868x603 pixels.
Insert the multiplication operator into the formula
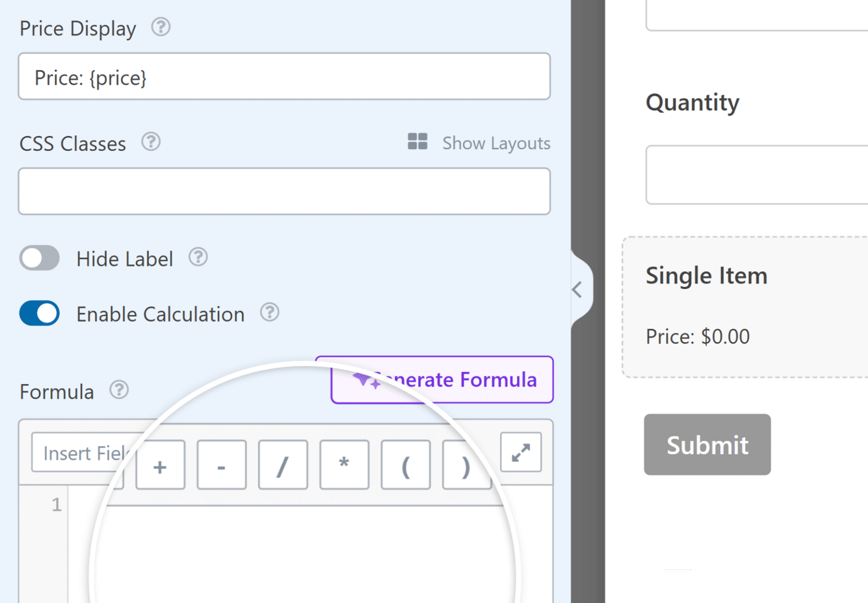click(x=344, y=465)
